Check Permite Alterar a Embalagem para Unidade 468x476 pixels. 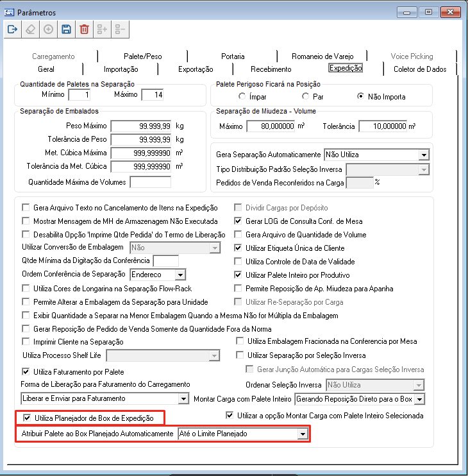click(26, 302)
